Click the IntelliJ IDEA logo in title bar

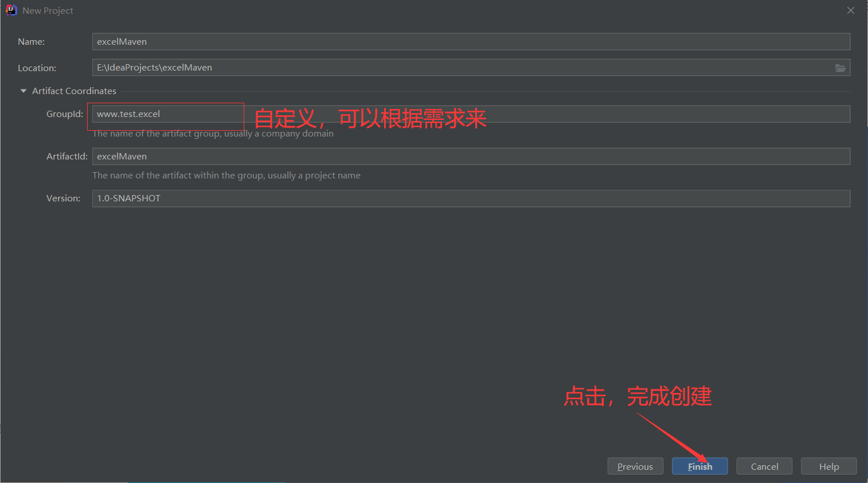coord(11,10)
